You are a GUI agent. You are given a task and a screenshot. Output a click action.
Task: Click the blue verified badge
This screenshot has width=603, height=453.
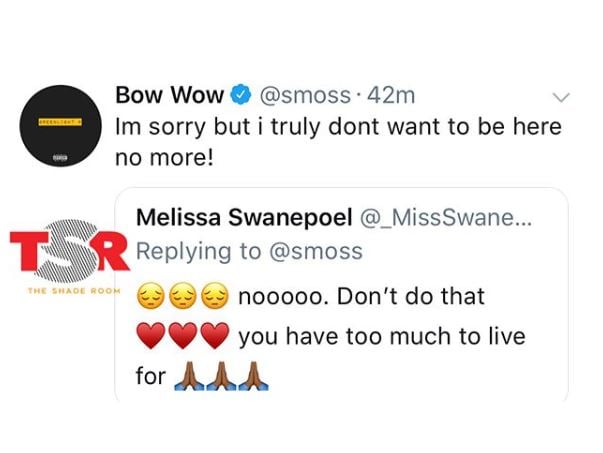click(x=241, y=95)
